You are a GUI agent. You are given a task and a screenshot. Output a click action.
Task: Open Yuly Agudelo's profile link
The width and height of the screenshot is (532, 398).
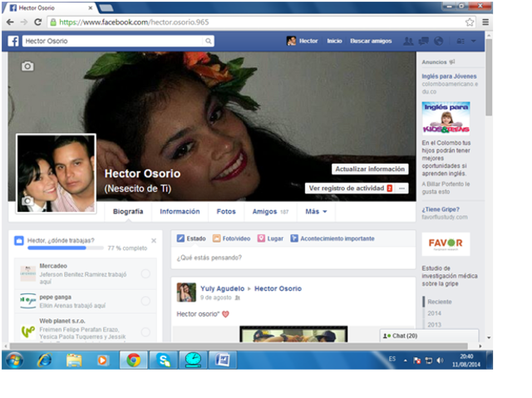pos(222,288)
